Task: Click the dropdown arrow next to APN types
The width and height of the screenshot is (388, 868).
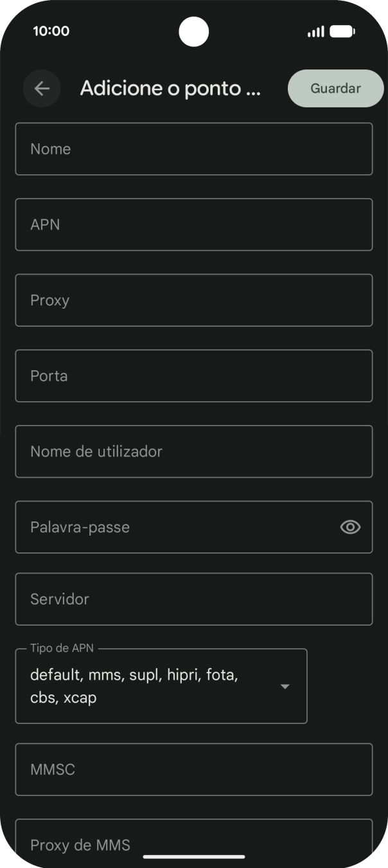Action: point(285,686)
